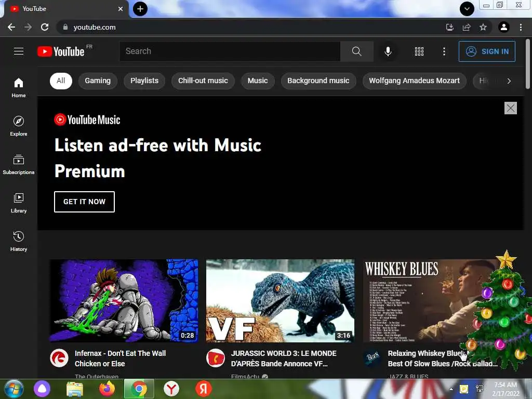Open the YouTube apps grid

419,51
